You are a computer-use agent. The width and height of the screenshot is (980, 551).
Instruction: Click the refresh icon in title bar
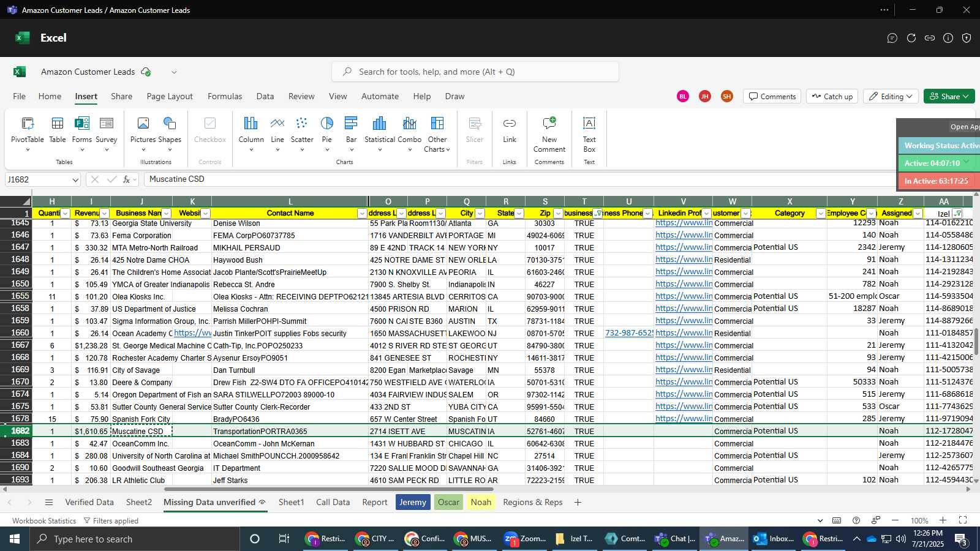[x=911, y=38]
